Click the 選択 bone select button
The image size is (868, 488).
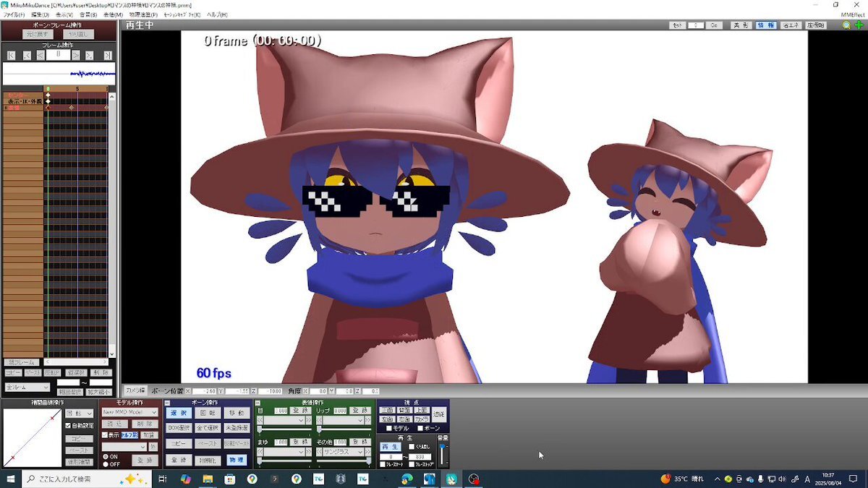click(179, 413)
